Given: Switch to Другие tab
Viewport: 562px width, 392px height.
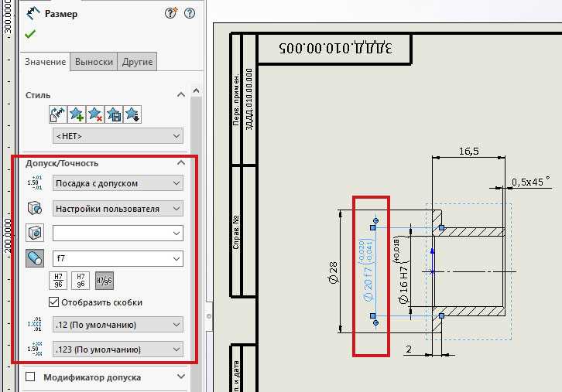Looking at the screenshot, I should tap(137, 62).
